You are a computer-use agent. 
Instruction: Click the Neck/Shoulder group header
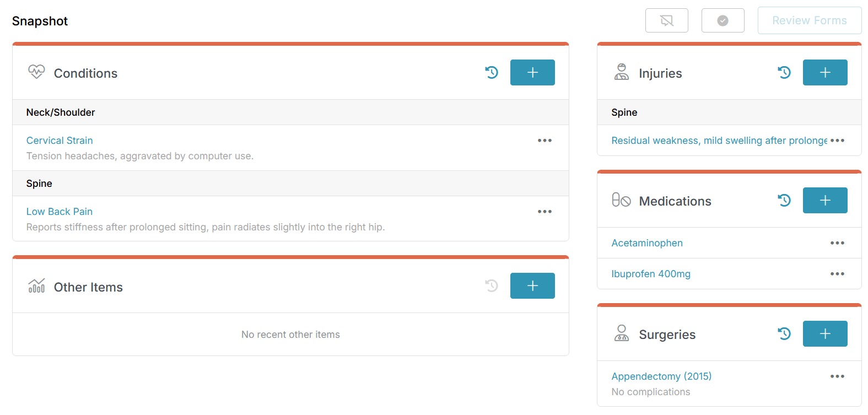click(x=290, y=112)
